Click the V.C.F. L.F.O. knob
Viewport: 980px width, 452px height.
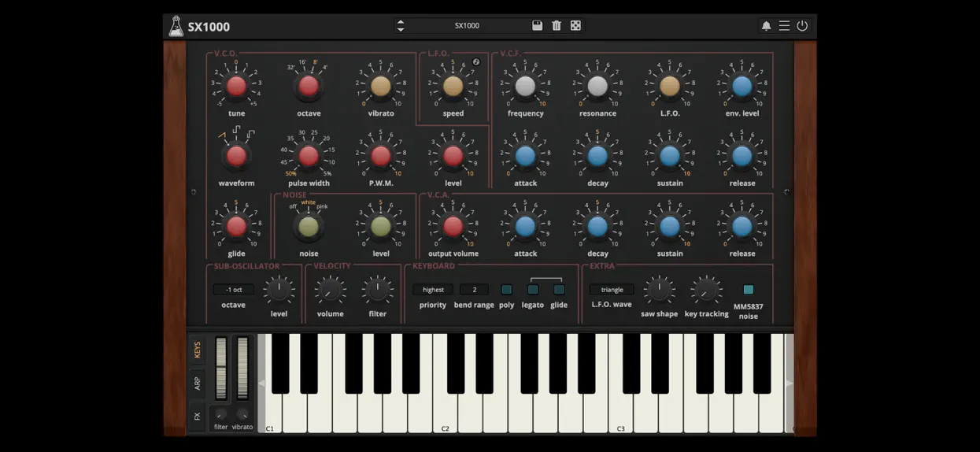point(670,86)
